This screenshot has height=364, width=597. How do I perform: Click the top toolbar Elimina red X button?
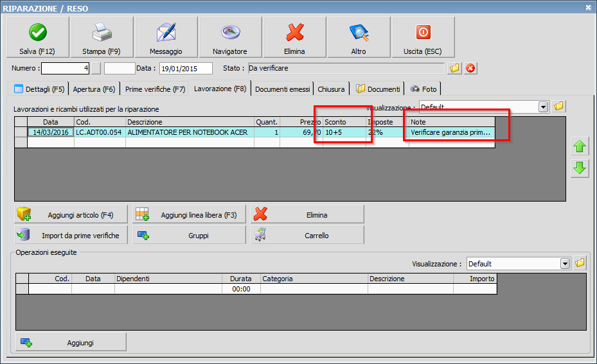tap(295, 37)
